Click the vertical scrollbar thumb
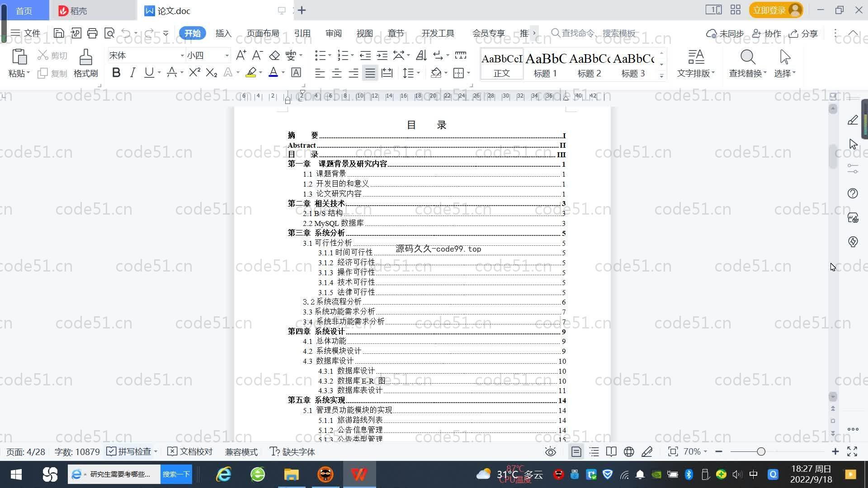This screenshot has height=488, width=868. coord(833,156)
